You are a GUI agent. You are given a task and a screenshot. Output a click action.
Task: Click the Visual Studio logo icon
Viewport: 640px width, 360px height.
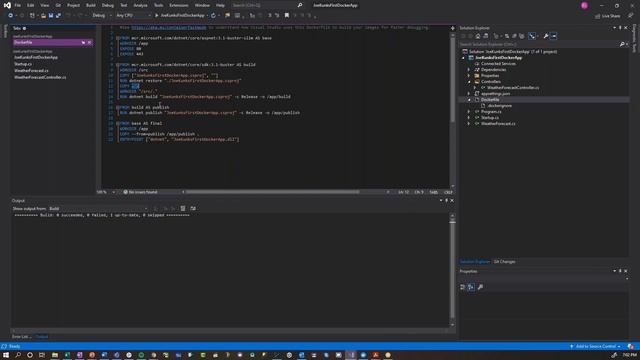[x=7, y=5]
